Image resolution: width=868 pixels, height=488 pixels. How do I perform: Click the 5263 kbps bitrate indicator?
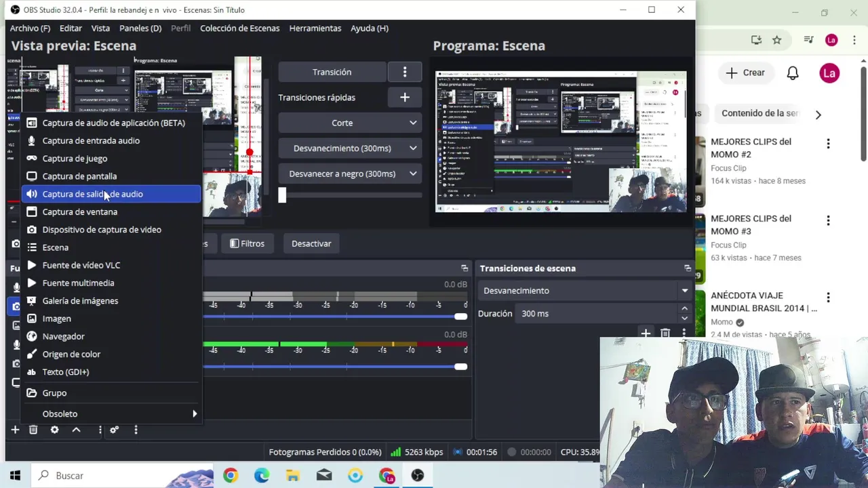point(417,452)
